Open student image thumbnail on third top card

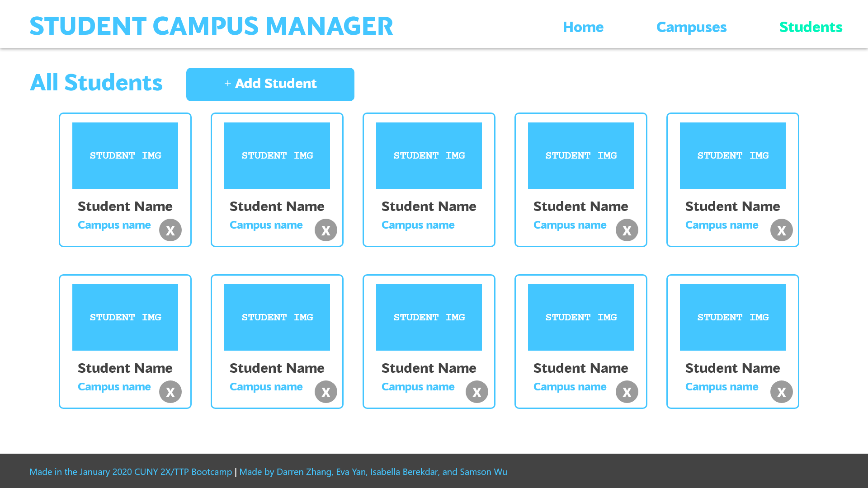point(429,155)
